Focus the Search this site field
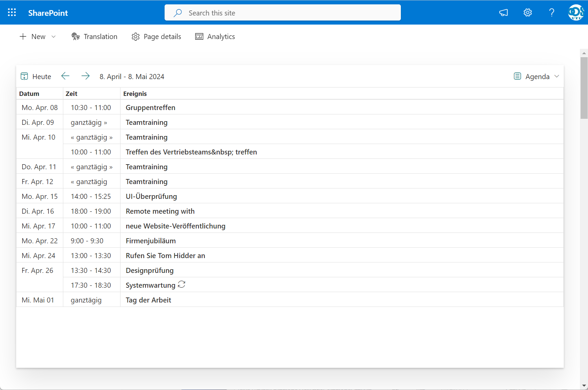 283,13
